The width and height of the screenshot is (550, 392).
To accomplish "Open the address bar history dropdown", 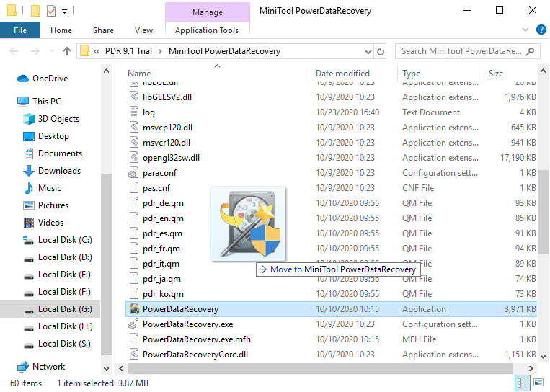I will [x=368, y=52].
